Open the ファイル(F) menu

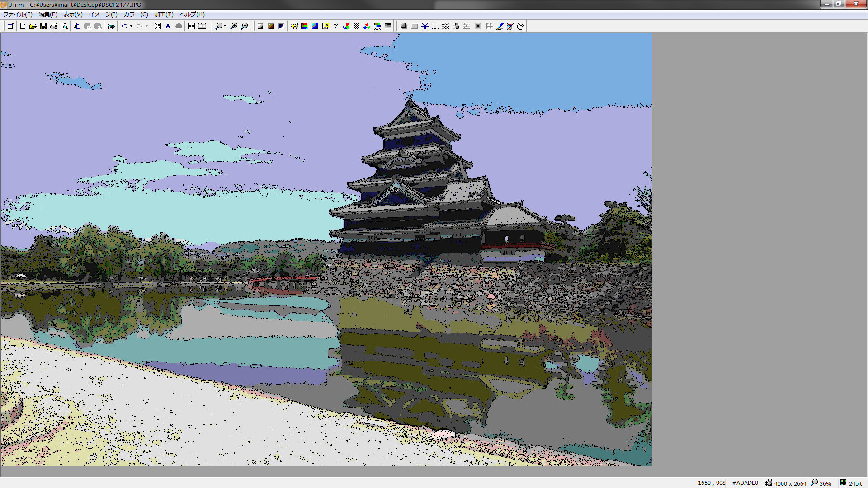click(x=18, y=14)
